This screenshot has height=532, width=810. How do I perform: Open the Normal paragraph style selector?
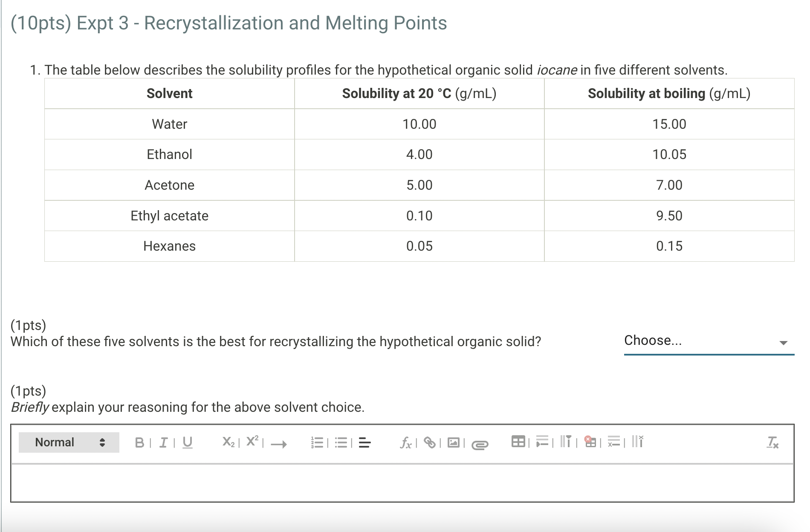click(x=68, y=442)
